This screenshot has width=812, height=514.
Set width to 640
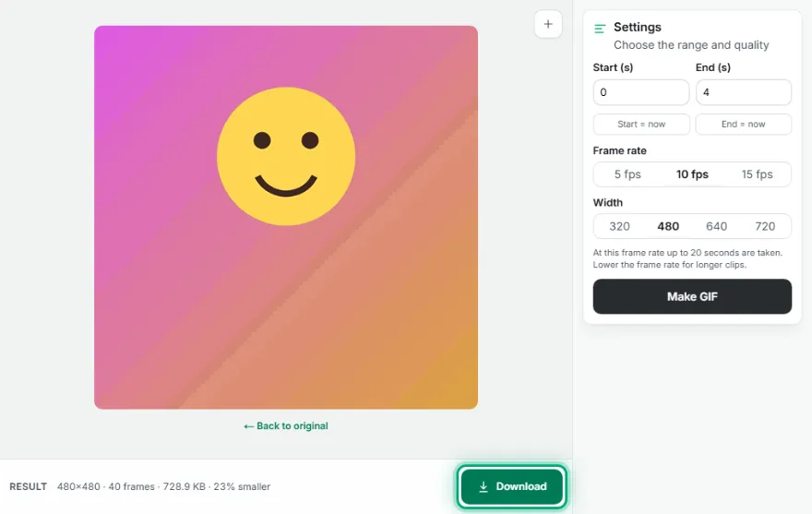point(716,226)
